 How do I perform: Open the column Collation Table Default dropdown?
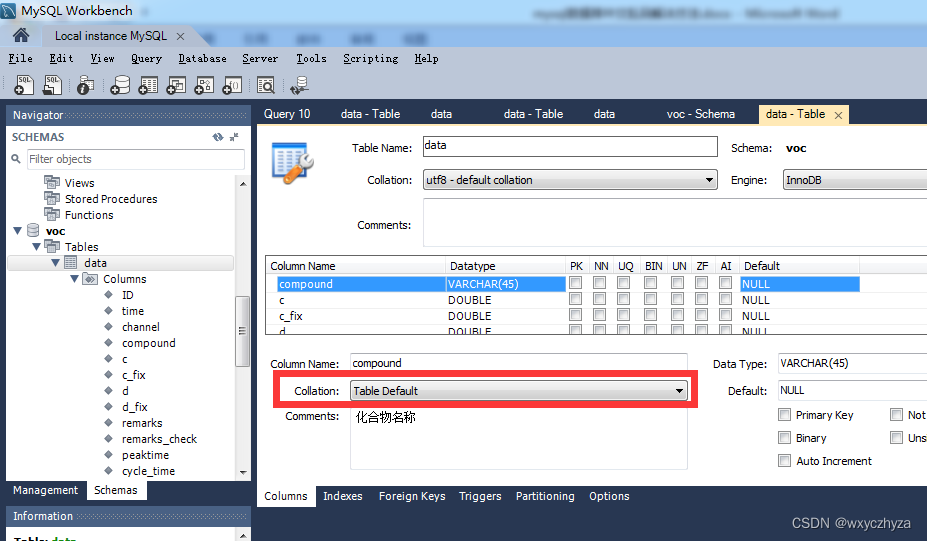point(518,391)
